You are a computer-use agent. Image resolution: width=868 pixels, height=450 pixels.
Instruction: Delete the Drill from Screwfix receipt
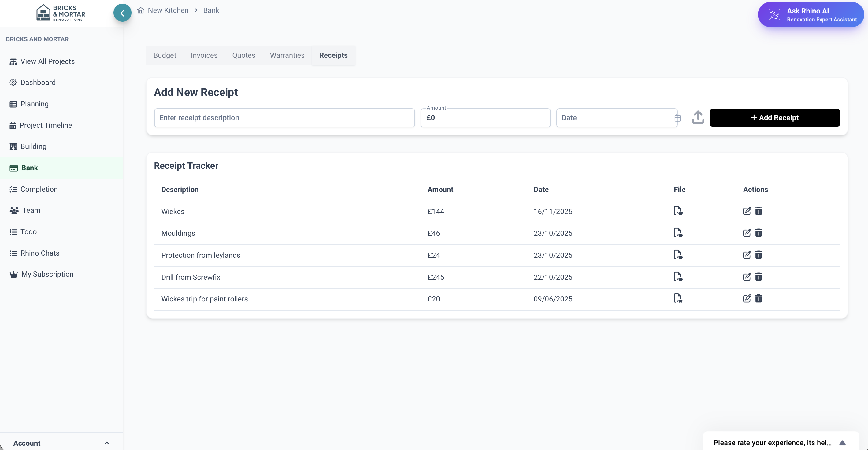tap(759, 277)
